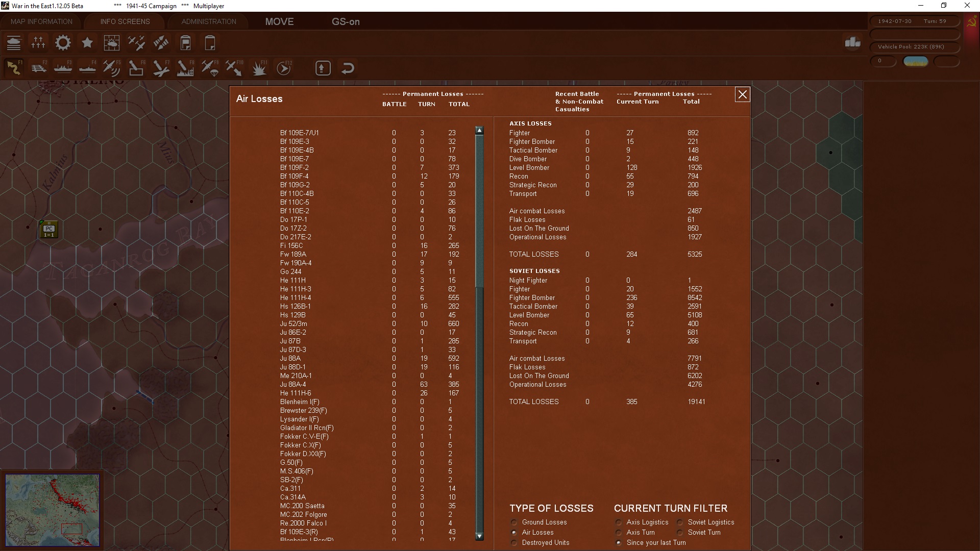Image resolution: width=980 pixels, height=551 pixels.
Task: Select Axis Logistics turn filter
Action: 619,522
